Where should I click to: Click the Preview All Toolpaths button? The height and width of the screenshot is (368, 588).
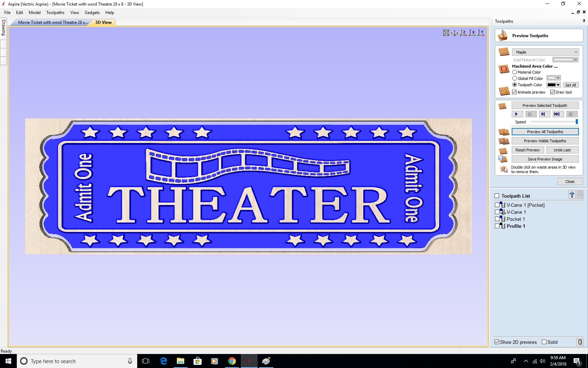tap(545, 131)
